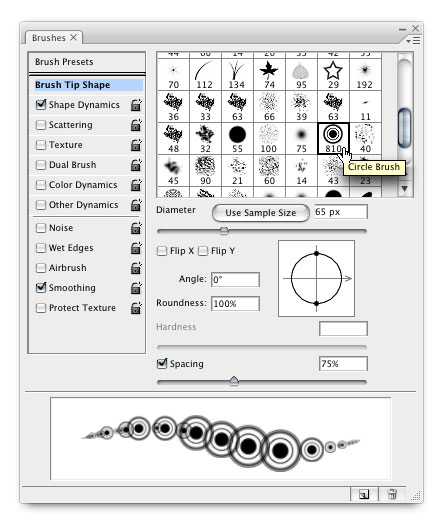
Task: Enable the Texture checkbox
Action: 41,145
